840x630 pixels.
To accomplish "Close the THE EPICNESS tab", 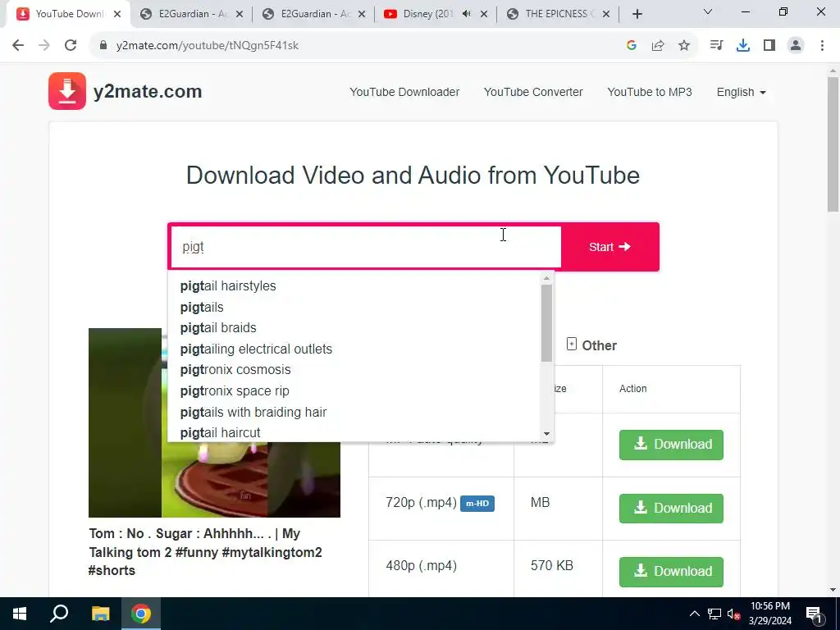I will point(606,15).
